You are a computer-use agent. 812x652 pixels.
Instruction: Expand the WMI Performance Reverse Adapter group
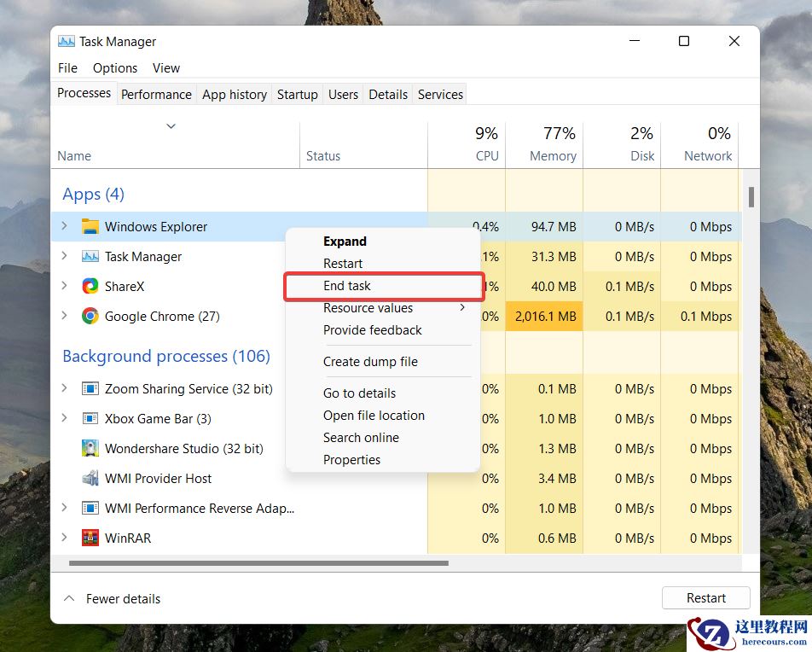tap(64, 508)
